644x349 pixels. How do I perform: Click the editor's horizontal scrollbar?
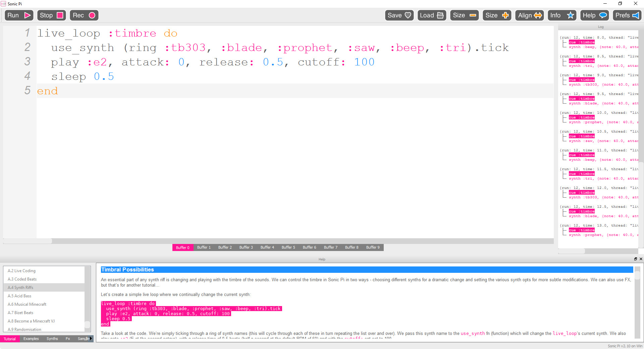[27, 241]
